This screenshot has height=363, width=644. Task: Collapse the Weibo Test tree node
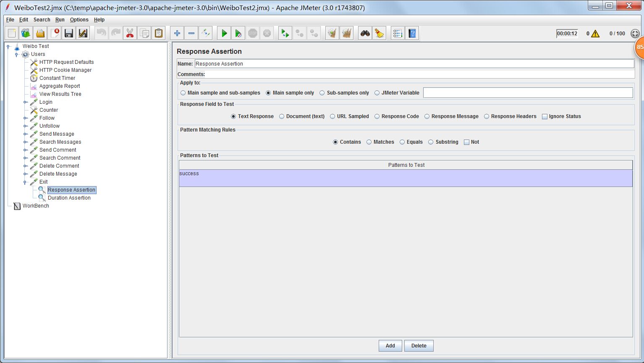(x=8, y=46)
